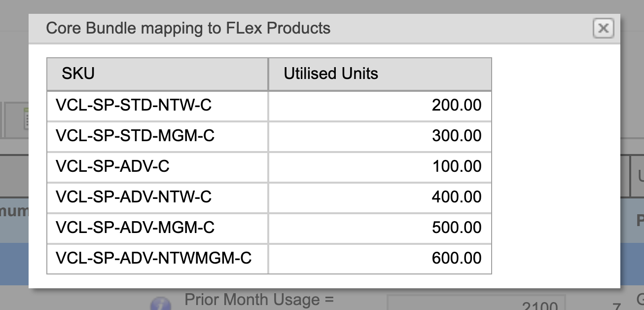Close the Core Bundle mapping dialog
644x310 pixels.
603,28
